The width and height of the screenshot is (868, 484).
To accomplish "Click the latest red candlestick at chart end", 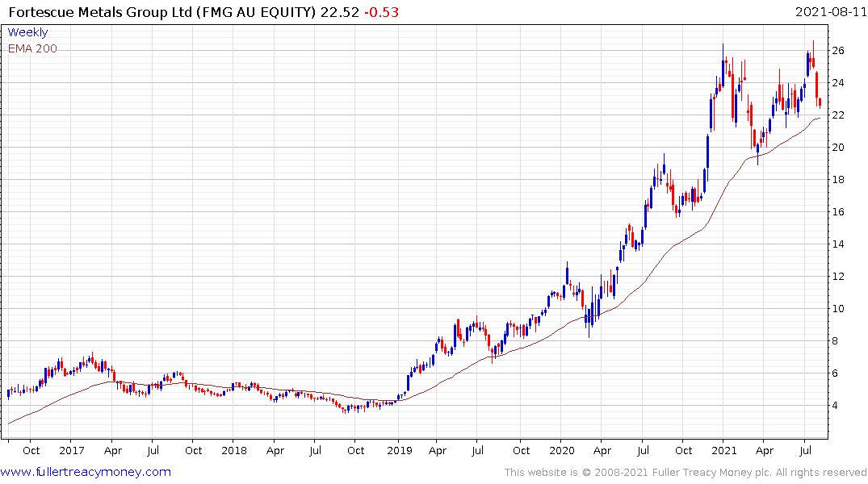I will pos(820,103).
